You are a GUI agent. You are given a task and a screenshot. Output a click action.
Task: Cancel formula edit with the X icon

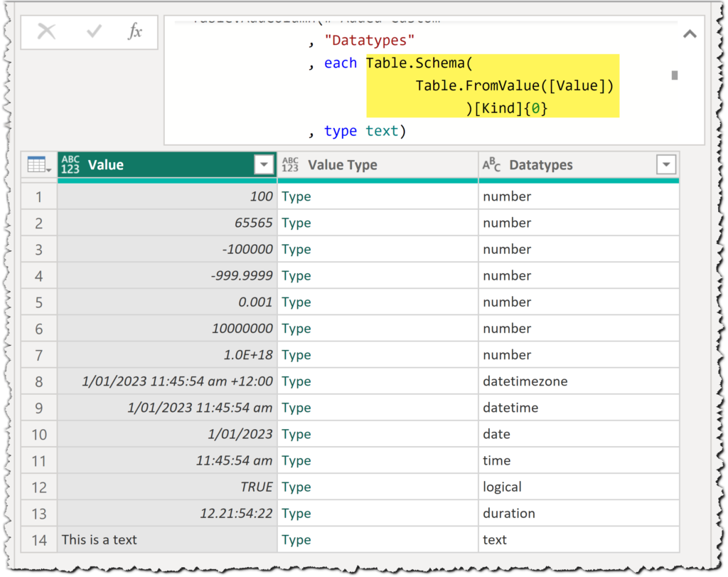click(46, 31)
